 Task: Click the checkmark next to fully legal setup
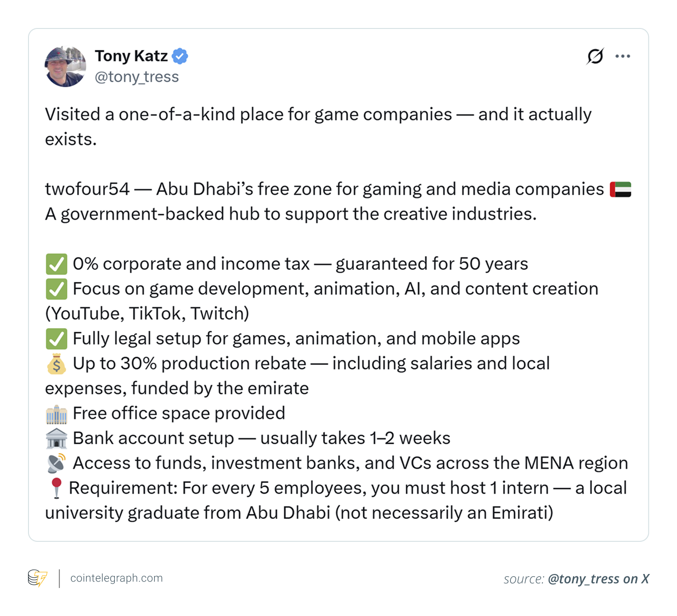coord(56,338)
